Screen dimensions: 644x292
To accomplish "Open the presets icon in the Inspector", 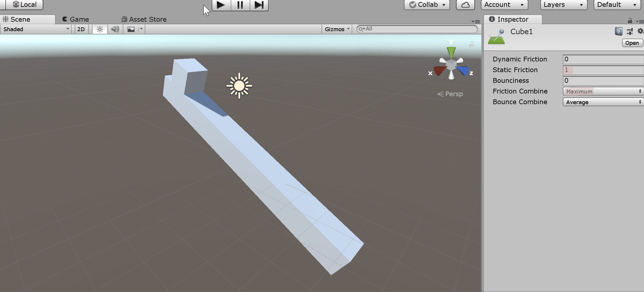I will tap(629, 31).
